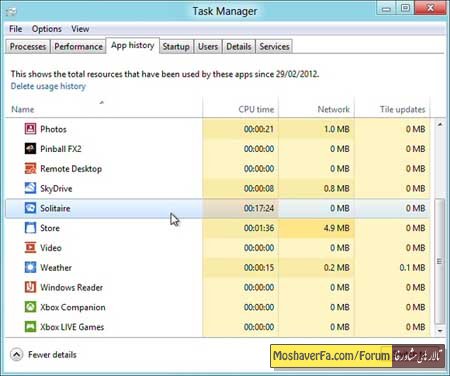Click Store network value 4.9 MB
The height and width of the screenshot is (376, 450).
tap(336, 228)
